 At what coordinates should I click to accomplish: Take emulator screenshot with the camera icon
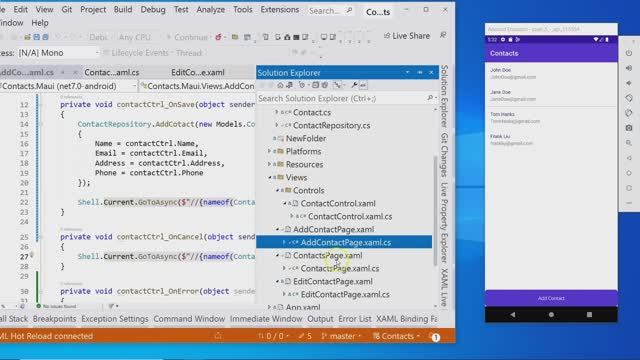629,128
